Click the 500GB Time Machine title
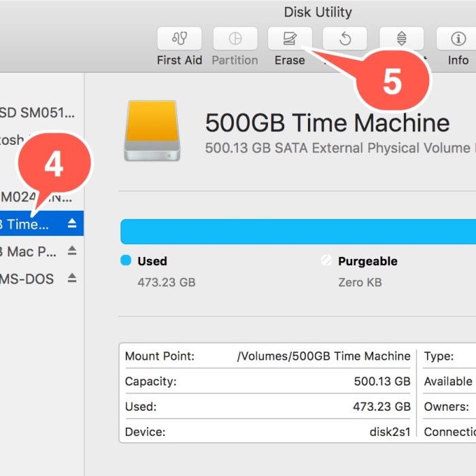The image size is (476, 476). pyautogui.click(x=327, y=122)
